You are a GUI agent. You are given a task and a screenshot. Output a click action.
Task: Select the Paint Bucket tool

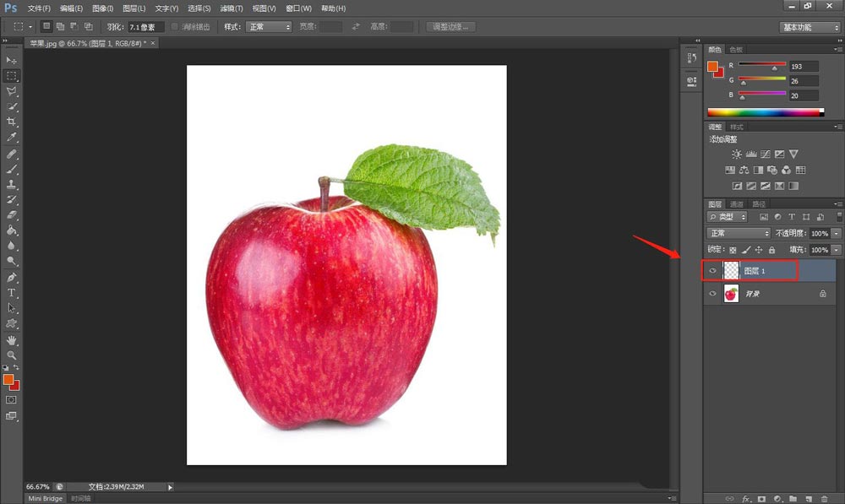11,230
